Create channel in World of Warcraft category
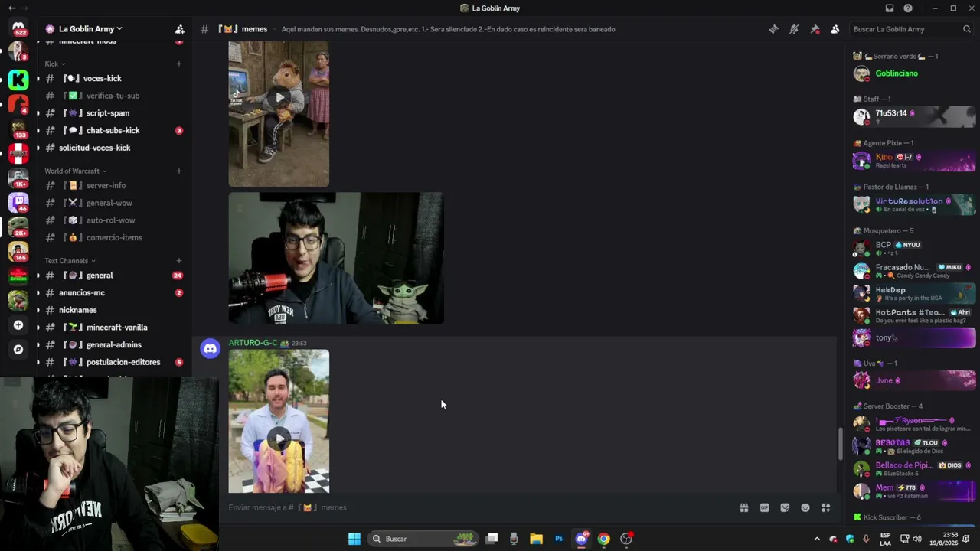Screen dimensions: 980x551 (x=179, y=171)
